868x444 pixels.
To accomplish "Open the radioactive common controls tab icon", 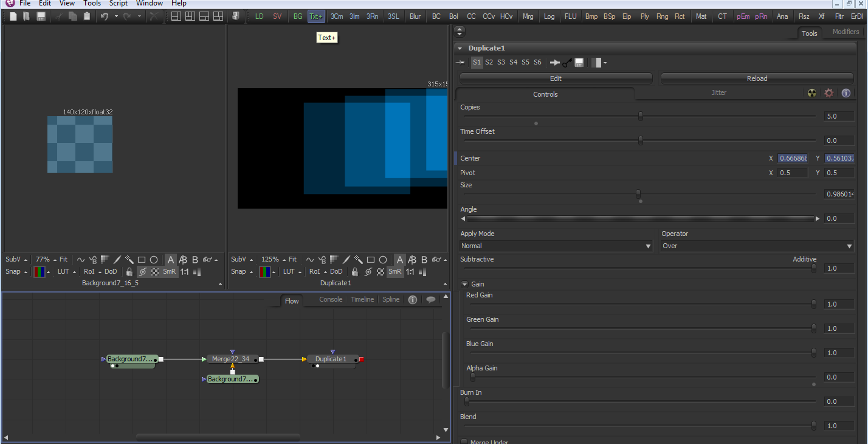I will pyautogui.click(x=811, y=93).
